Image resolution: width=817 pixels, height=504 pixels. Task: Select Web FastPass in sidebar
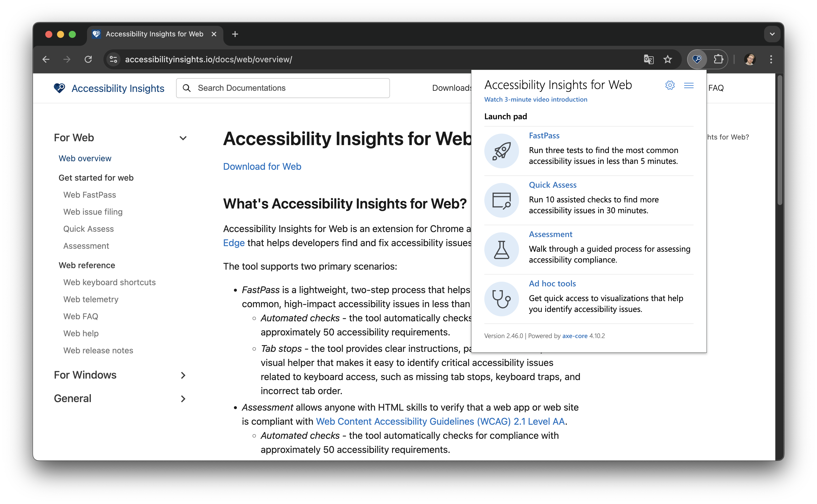pos(89,195)
